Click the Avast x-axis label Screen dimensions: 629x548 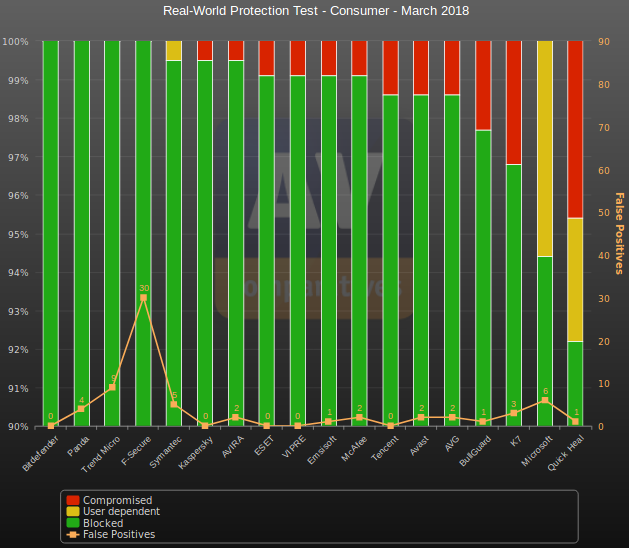[x=420, y=446]
